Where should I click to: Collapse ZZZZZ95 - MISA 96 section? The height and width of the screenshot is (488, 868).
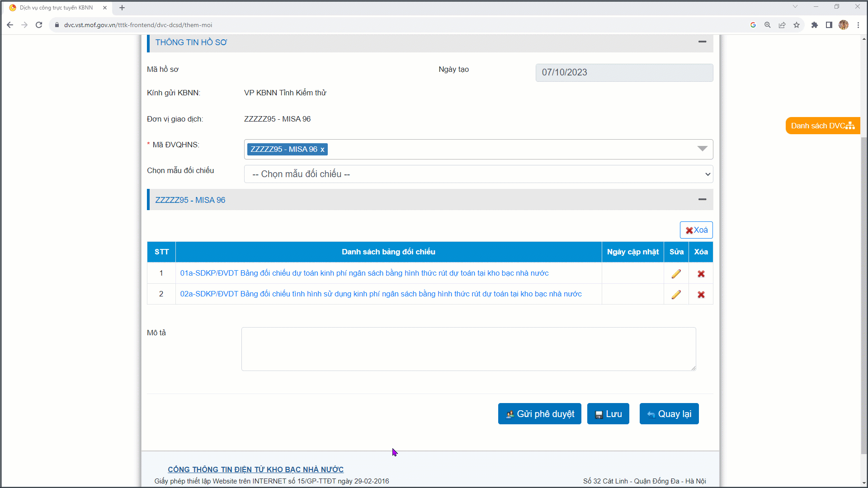[x=702, y=199]
